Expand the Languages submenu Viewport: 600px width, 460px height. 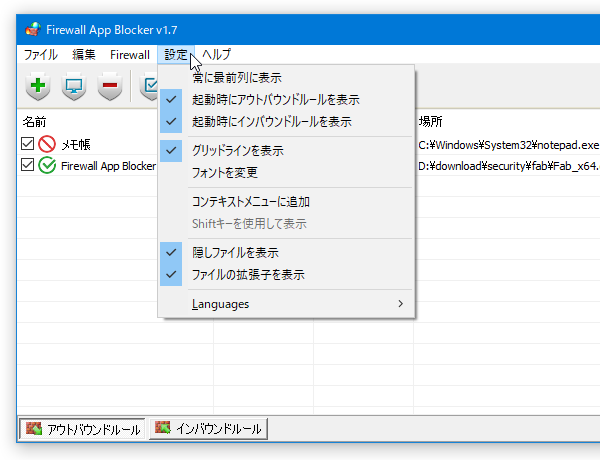pyautogui.click(x=286, y=304)
